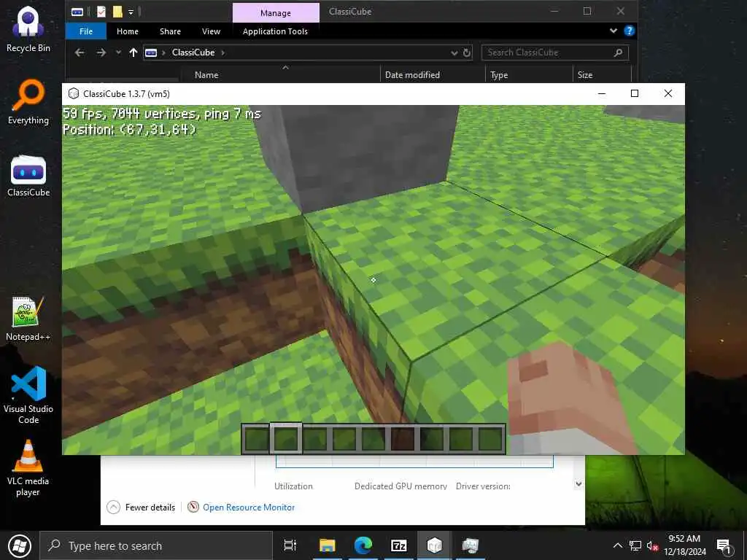This screenshot has height=560, width=747.
Task: Click Explorer's forward navigation arrow
Action: pos(101,52)
